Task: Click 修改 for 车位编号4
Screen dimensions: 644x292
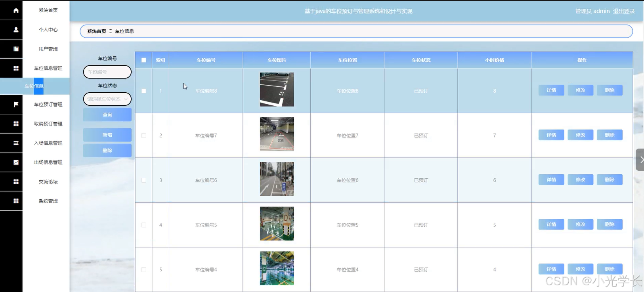Action: pyautogui.click(x=581, y=269)
